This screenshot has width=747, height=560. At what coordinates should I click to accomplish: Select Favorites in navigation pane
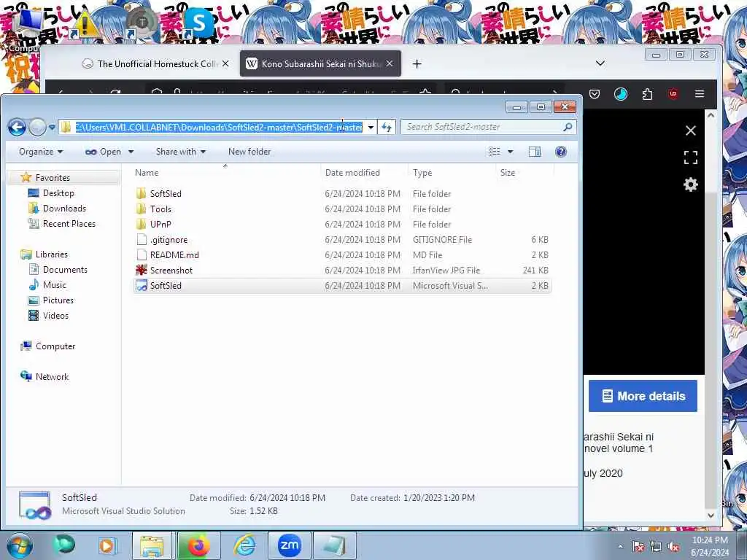coord(53,178)
